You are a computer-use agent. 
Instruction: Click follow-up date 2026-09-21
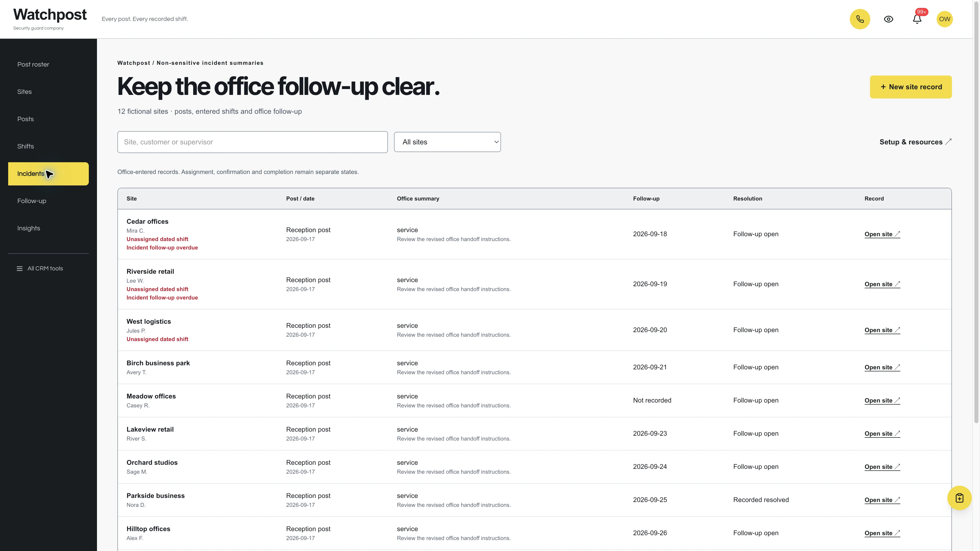tap(650, 367)
